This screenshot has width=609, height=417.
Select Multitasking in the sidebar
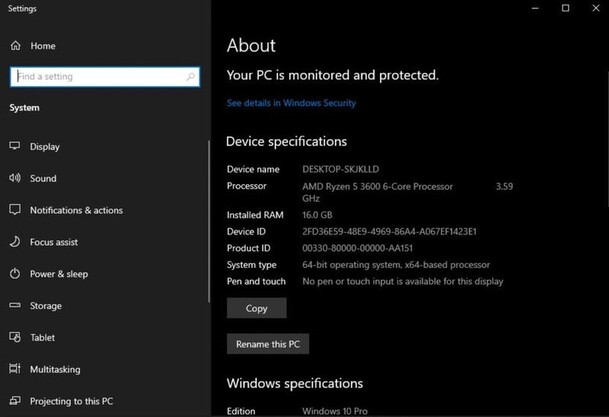pyautogui.click(x=55, y=369)
